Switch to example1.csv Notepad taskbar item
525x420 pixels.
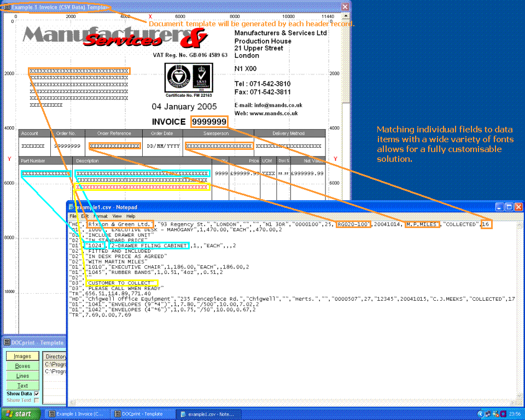208,414
